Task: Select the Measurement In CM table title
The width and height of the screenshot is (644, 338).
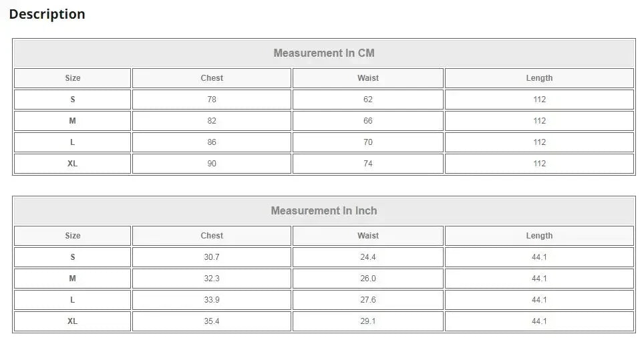Action: (324, 53)
